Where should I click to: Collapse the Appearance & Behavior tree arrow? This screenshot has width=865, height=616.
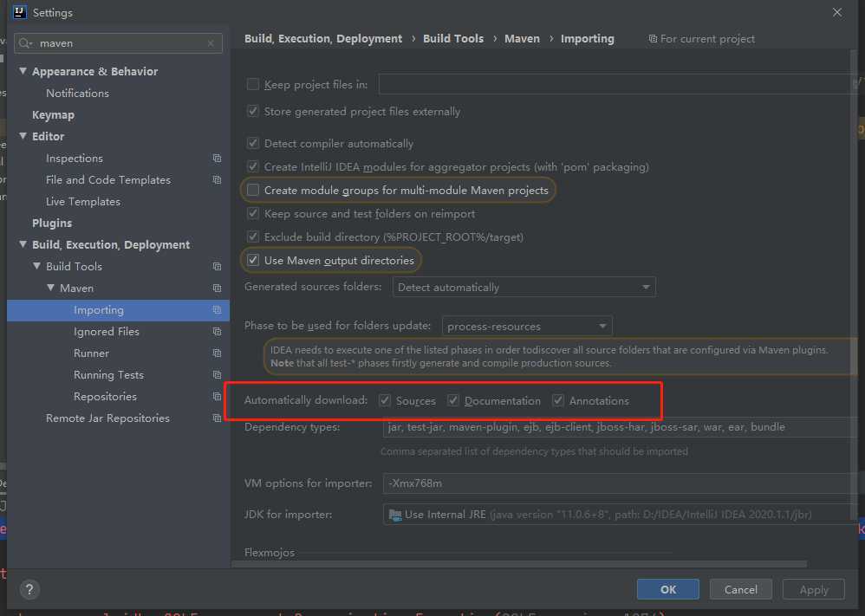point(23,71)
